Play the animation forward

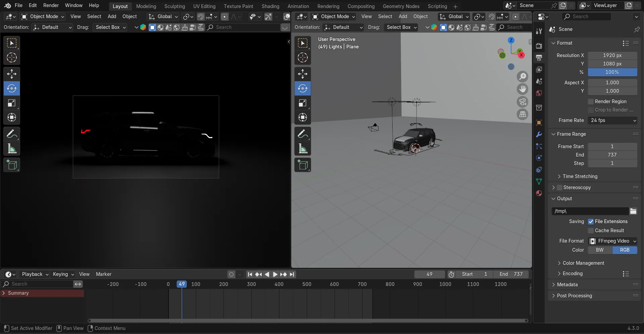[275, 274]
